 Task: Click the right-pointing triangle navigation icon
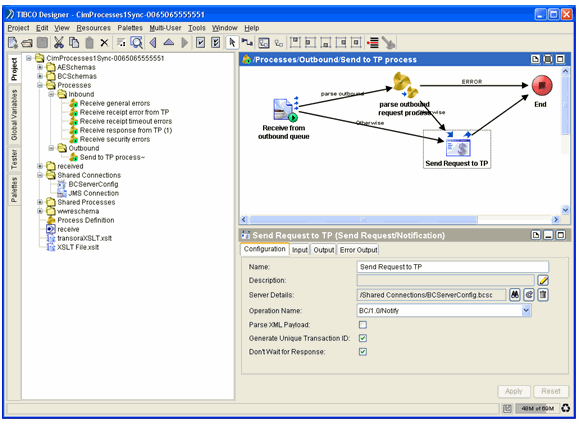184,43
